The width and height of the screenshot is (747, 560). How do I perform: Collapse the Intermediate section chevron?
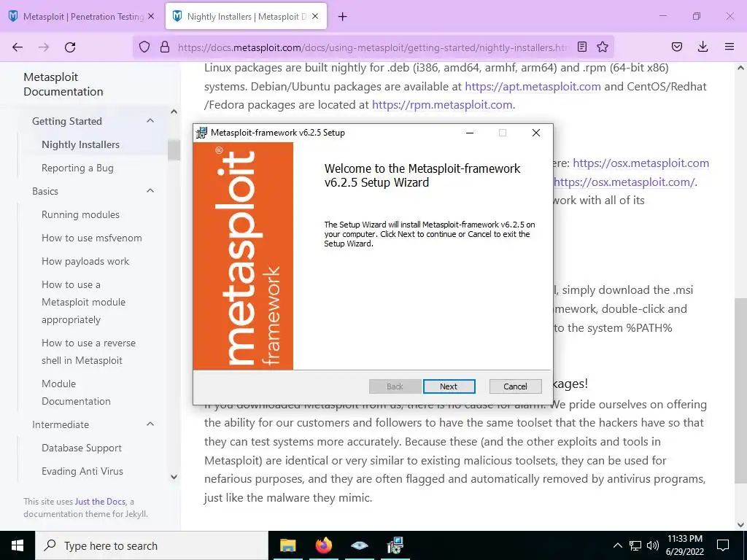pos(150,424)
